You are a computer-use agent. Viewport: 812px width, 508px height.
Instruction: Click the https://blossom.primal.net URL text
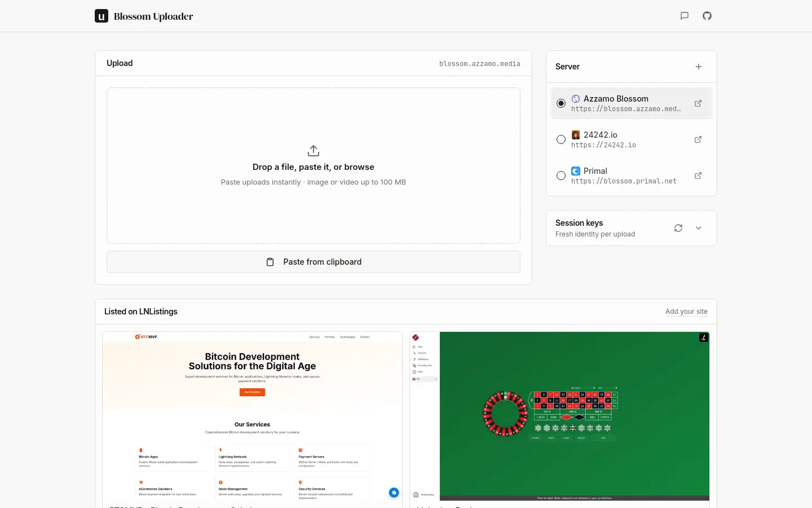point(624,181)
